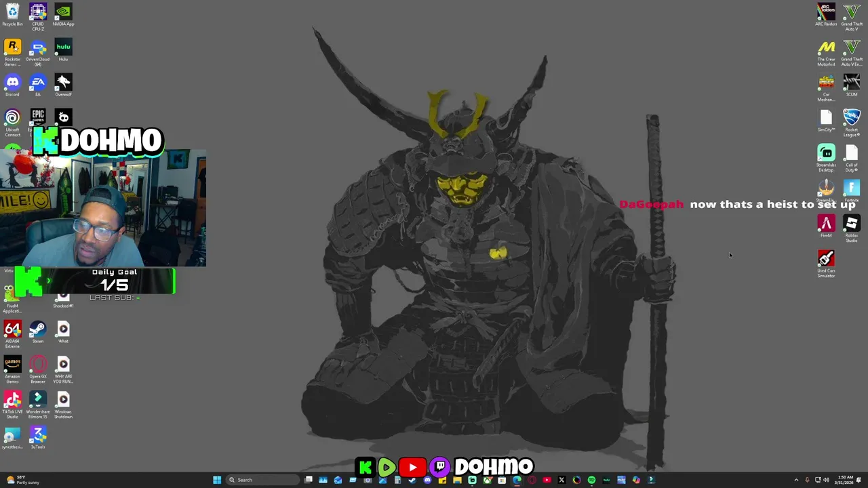Viewport: 868px width, 488px height.
Task: Open the 'WHY ARE YOU RUN...' media file
Action: click(x=63, y=369)
